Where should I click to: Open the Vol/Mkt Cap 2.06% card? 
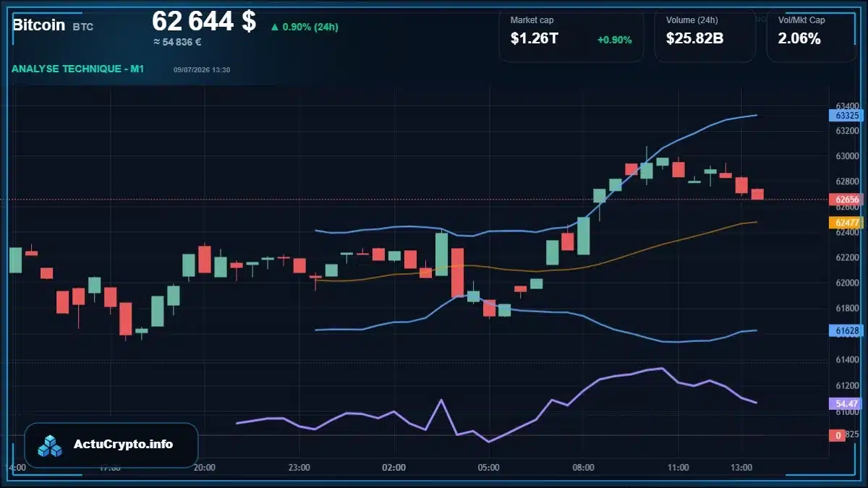coord(812,35)
